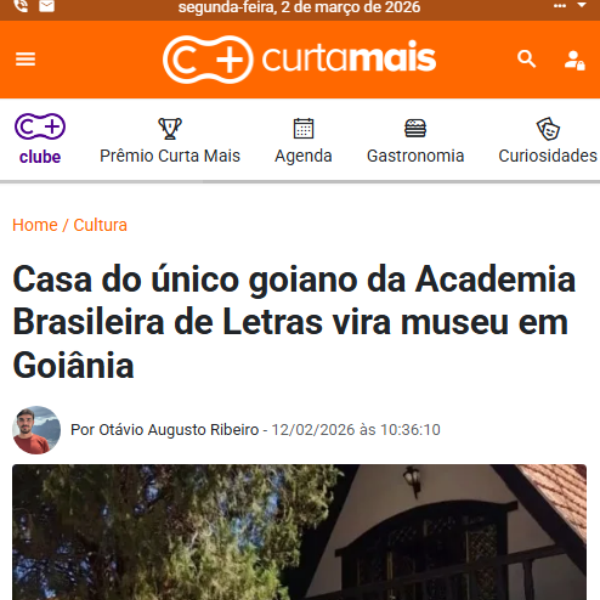Open the user login icon with padlock
The image size is (600, 600).
574,60
